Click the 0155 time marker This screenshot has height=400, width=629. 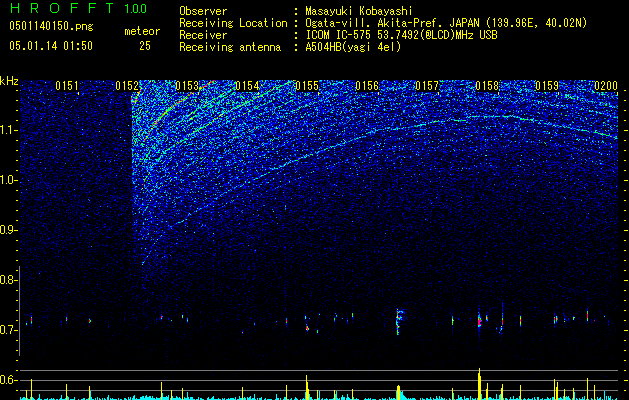tap(307, 86)
